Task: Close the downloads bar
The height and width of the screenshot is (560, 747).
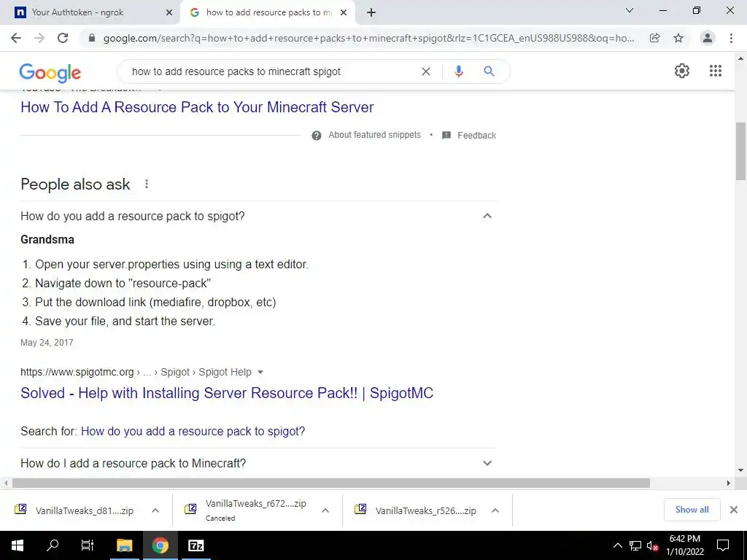Action: coord(734,510)
